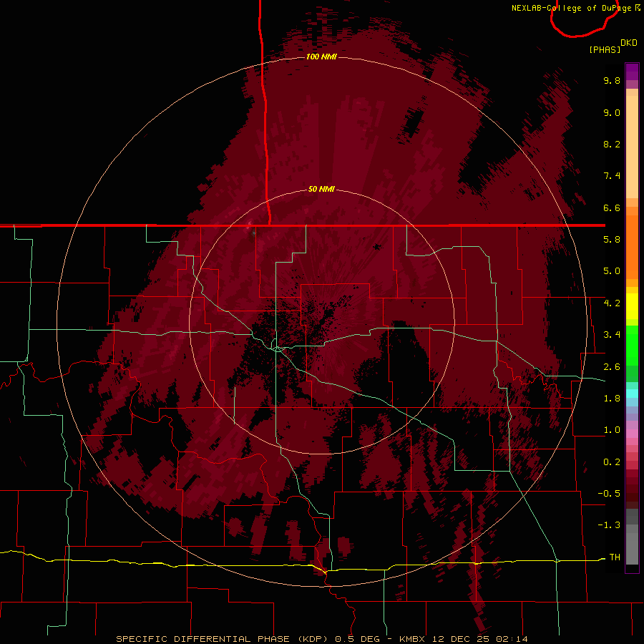Click the 100 NMI range ring label

pyautogui.click(x=321, y=57)
